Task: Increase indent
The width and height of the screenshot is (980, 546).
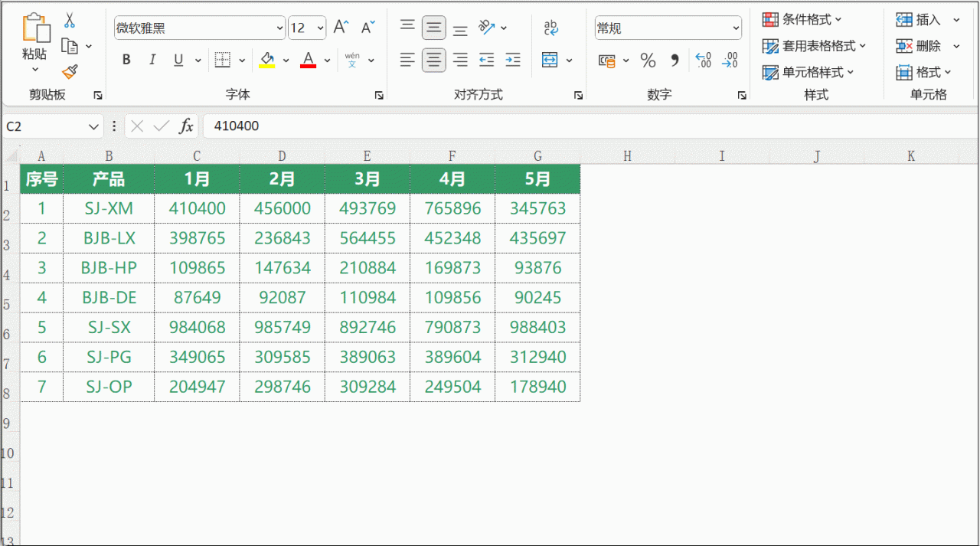Action: [513, 60]
